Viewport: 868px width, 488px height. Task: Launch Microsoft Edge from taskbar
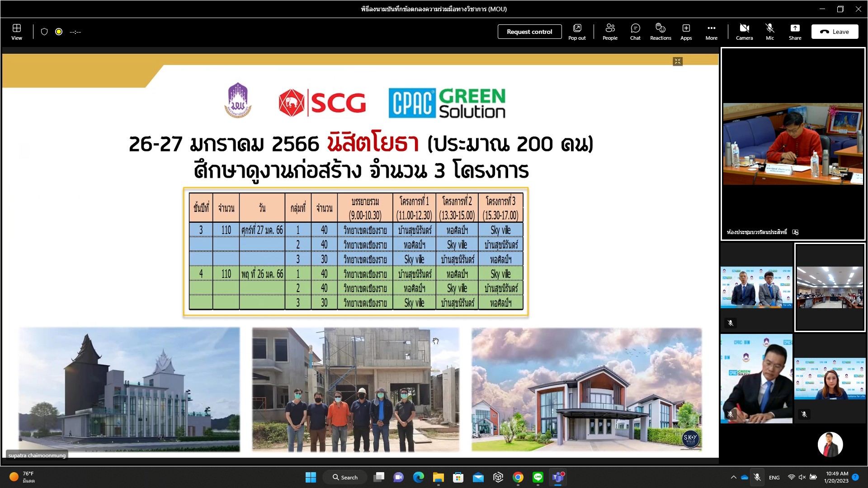(x=418, y=477)
